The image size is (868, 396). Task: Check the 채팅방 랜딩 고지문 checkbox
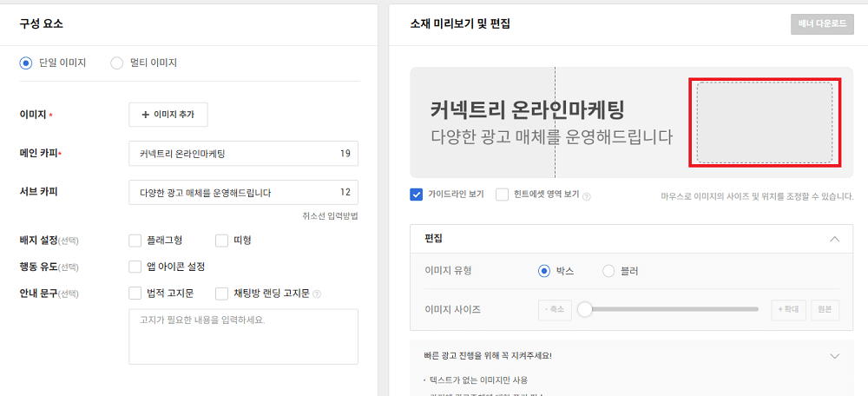pyautogui.click(x=222, y=293)
